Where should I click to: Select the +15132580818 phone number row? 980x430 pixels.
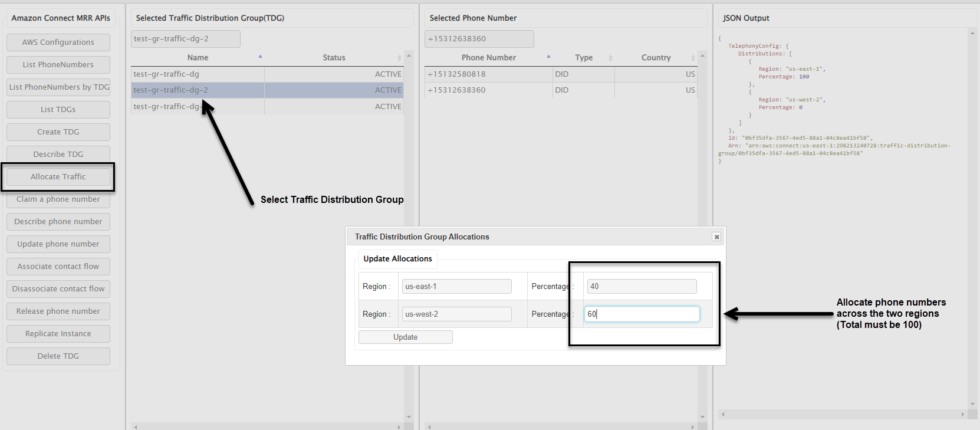pos(561,74)
